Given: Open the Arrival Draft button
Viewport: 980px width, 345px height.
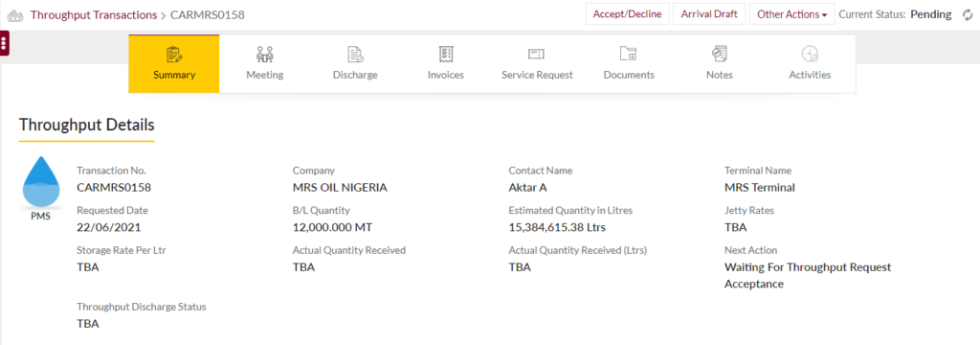Looking at the screenshot, I should click(x=709, y=13).
